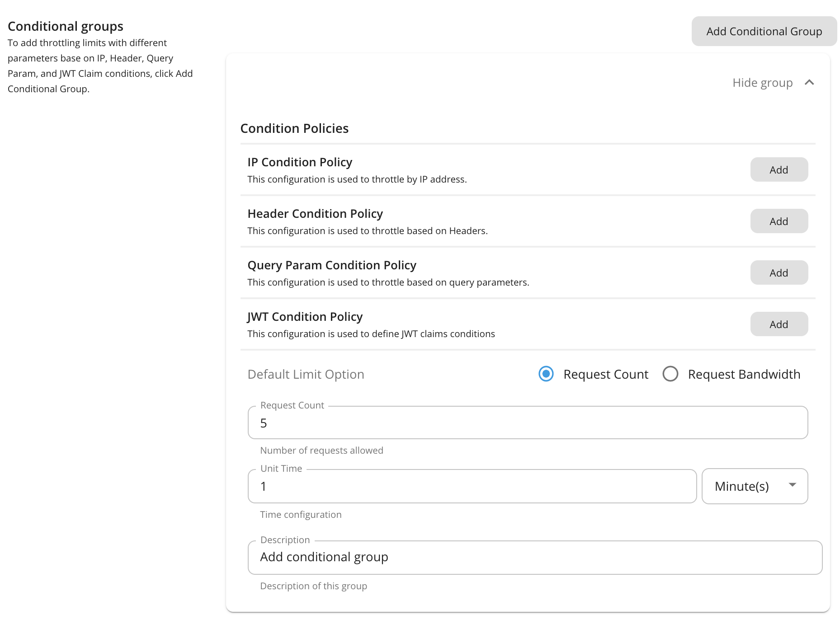Click the Request Bandwidth option label
840x629 pixels.
(744, 374)
